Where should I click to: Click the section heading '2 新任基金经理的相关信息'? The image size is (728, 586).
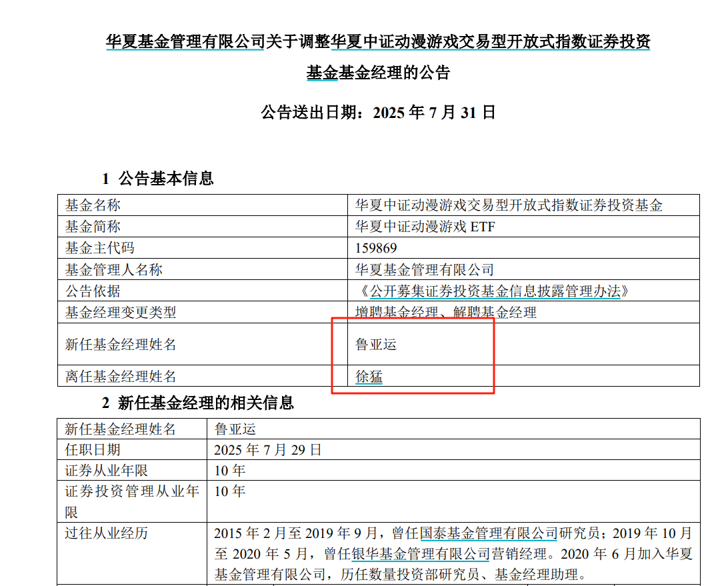[x=198, y=403]
